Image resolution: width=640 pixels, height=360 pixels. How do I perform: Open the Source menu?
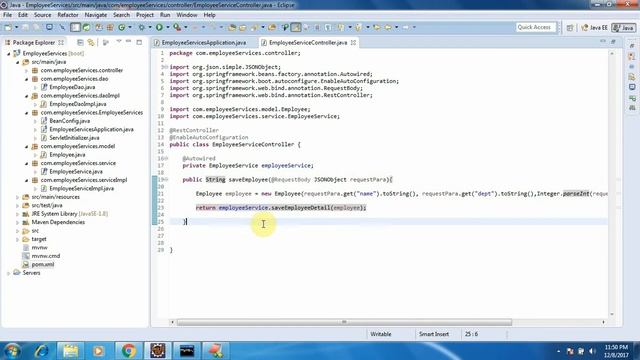tap(42, 15)
